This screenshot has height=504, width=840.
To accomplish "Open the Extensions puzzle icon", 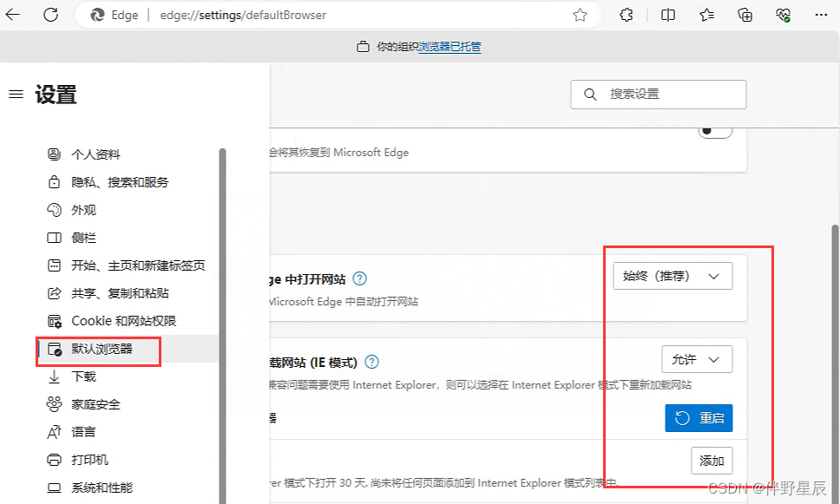I will [627, 15].
